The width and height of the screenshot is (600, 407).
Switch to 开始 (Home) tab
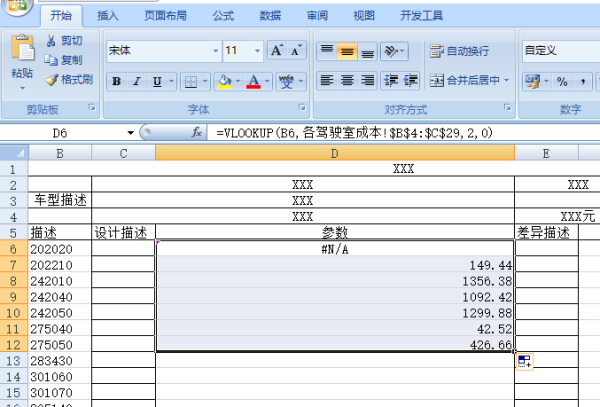(61, 16)
